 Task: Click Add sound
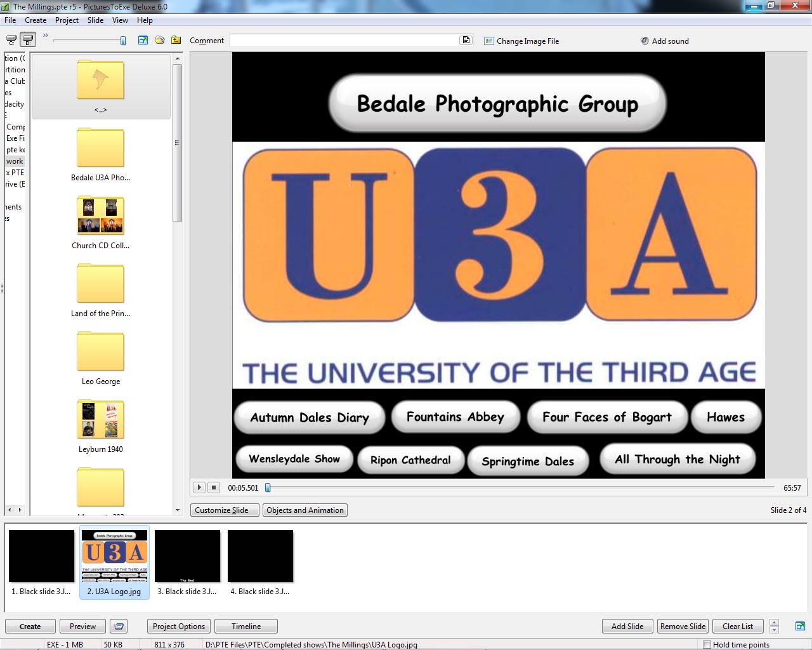pos(664,41)
